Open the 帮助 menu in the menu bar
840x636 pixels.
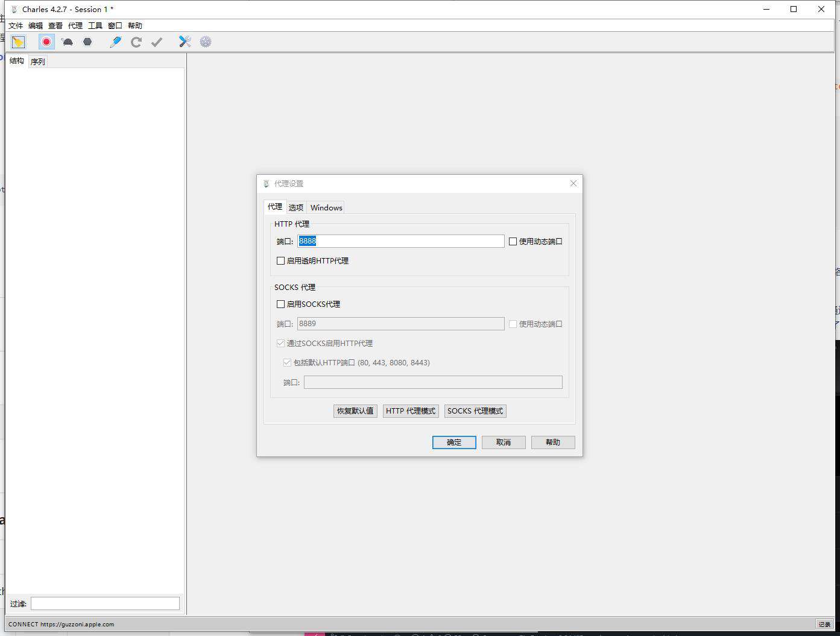click(135, 25)
